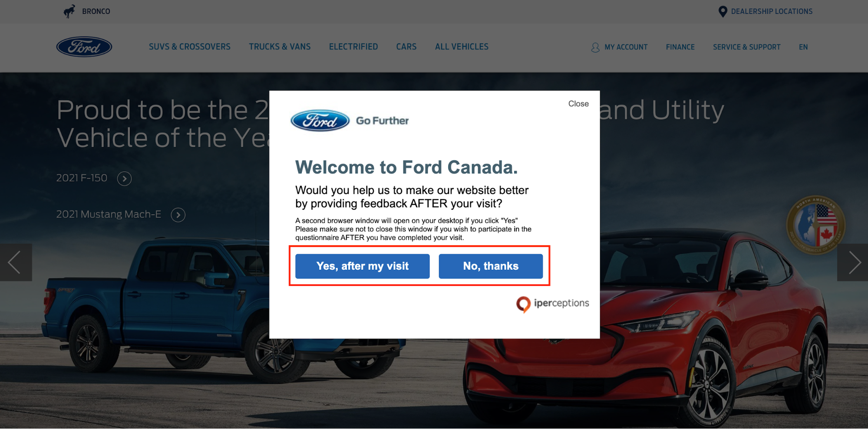868x429 pixels.
Task: Click the circled arrow beside Mustang Mach-E
Action: 178,215
